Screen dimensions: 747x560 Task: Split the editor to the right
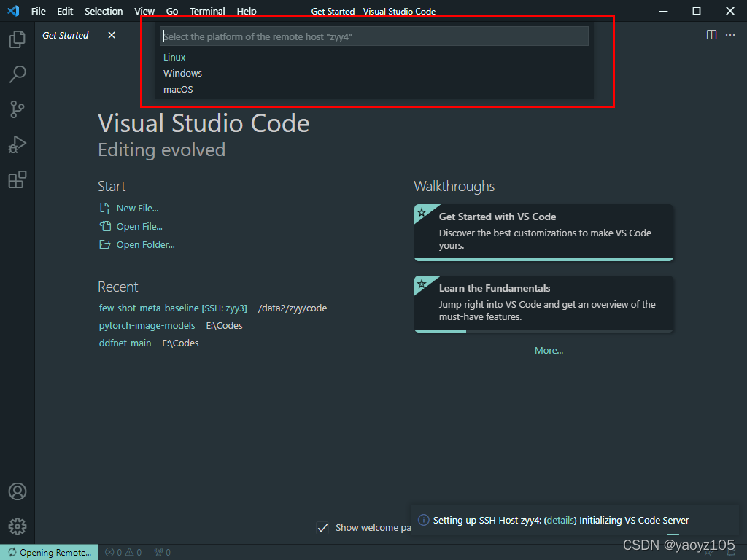[x=711, y=35]
